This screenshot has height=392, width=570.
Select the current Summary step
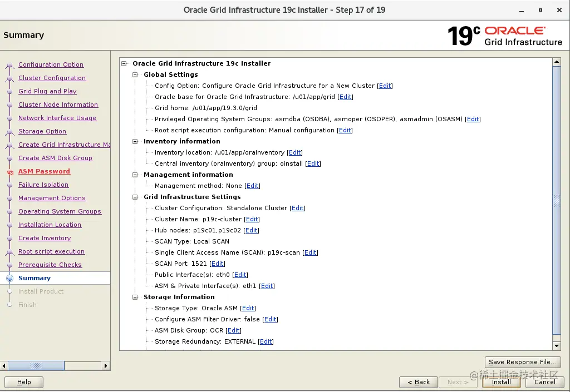(x=35, y=279)
